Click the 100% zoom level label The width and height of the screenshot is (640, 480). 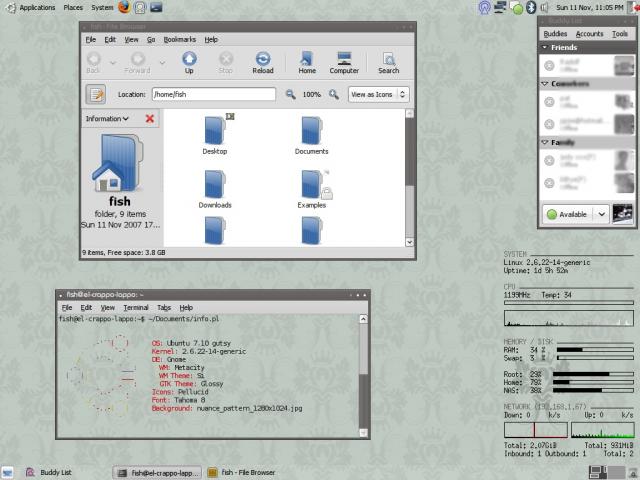point(311,94)
